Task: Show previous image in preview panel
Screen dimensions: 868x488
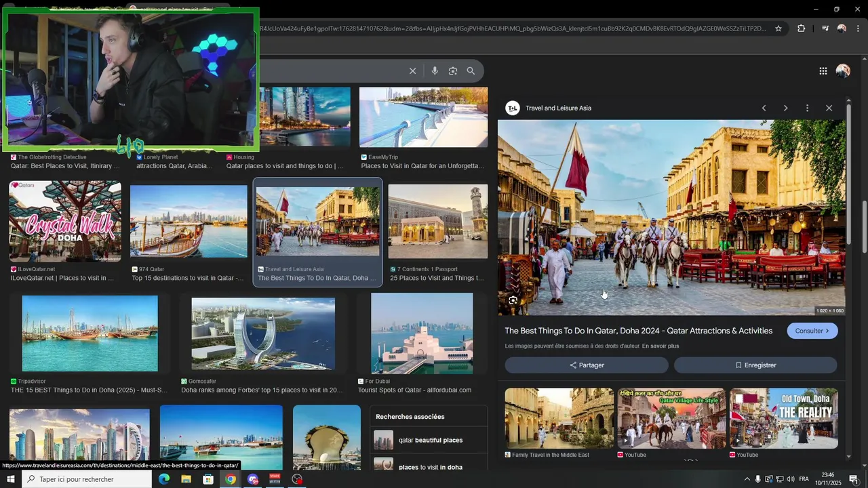Action: point(764,108)
